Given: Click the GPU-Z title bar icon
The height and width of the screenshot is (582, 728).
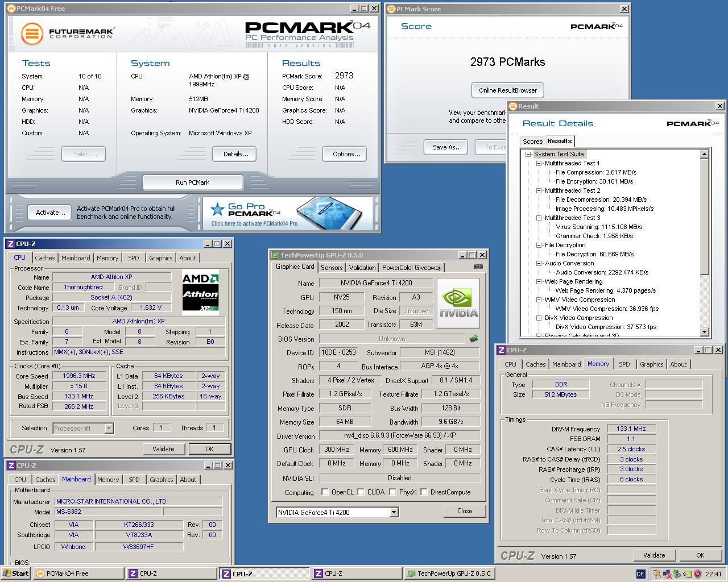Looking at the screenshot, I should [x=275, y=255].
